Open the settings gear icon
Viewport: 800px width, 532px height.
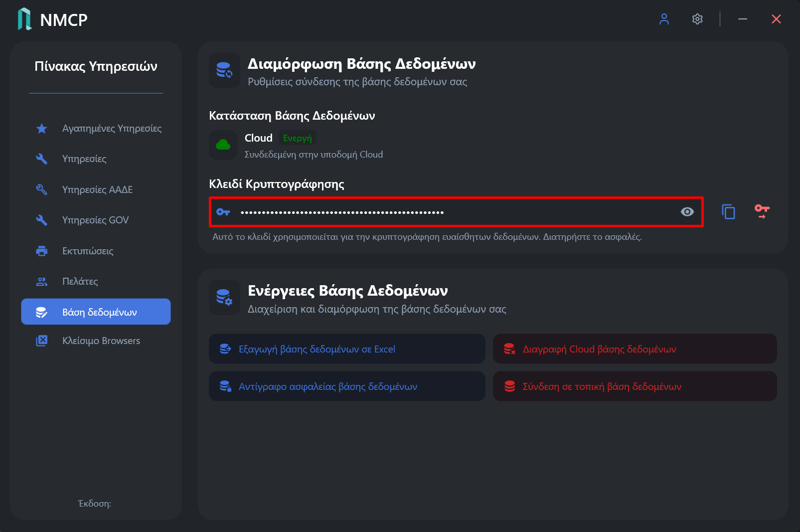click(x=697, y=19)
